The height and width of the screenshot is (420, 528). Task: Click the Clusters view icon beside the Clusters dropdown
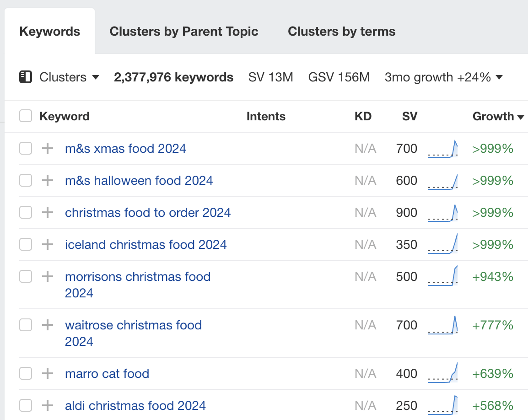tap(26, 77)
